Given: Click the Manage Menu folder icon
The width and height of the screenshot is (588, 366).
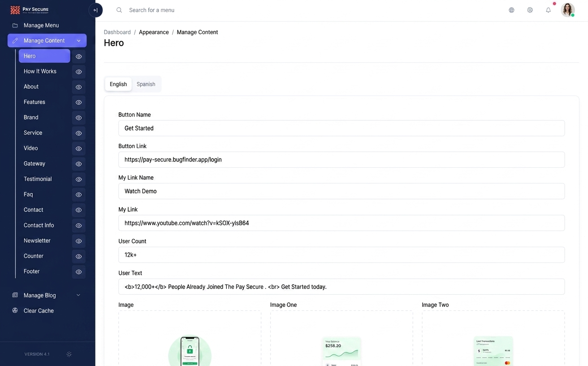Looking at the screenshot, I should 15,26.
